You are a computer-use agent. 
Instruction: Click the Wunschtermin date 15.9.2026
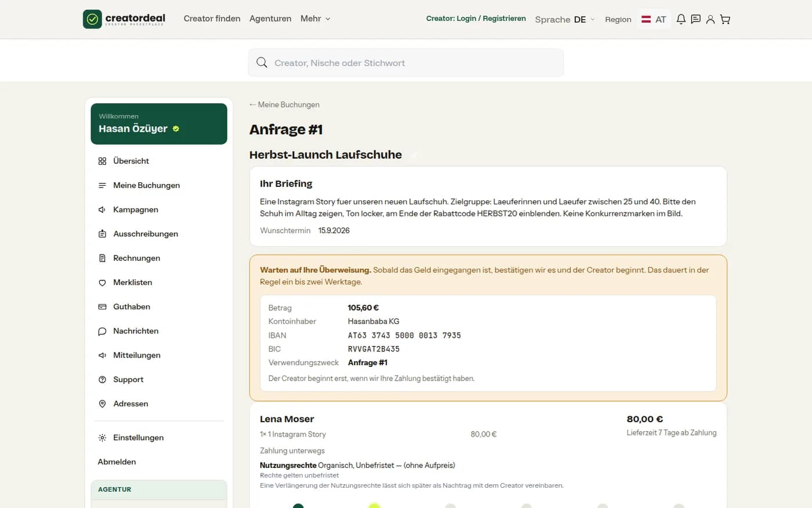coord(334,230)
